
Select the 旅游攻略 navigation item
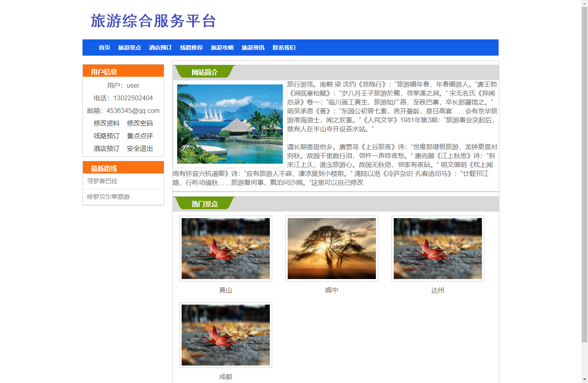click(222, 48)
